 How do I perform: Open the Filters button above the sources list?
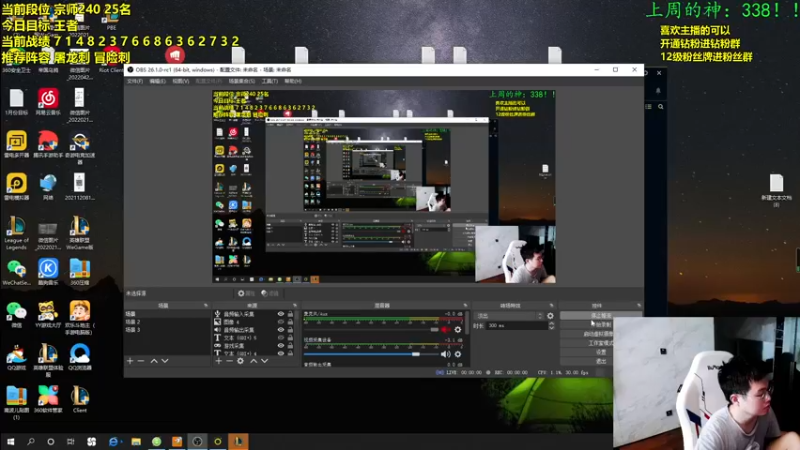(270, 293)
